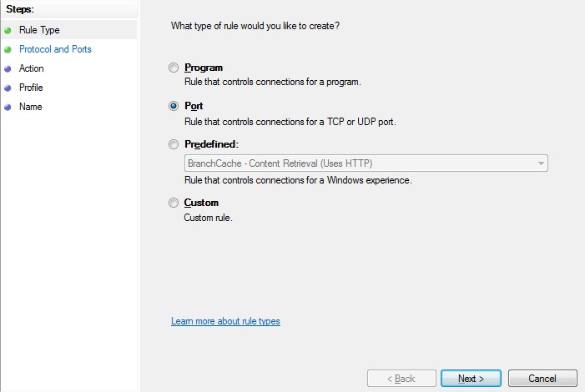
Task: Click the Back button
Action: point(401,379)
